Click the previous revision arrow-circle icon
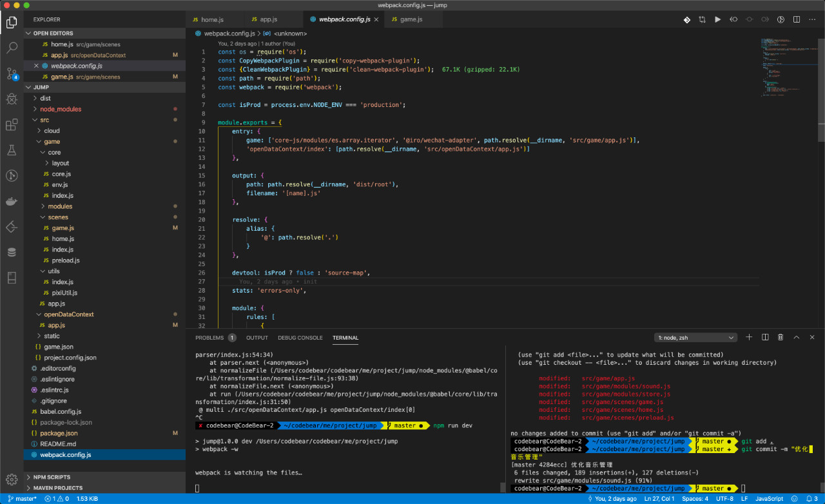The image size is (825, 504). tap(733, 20)
